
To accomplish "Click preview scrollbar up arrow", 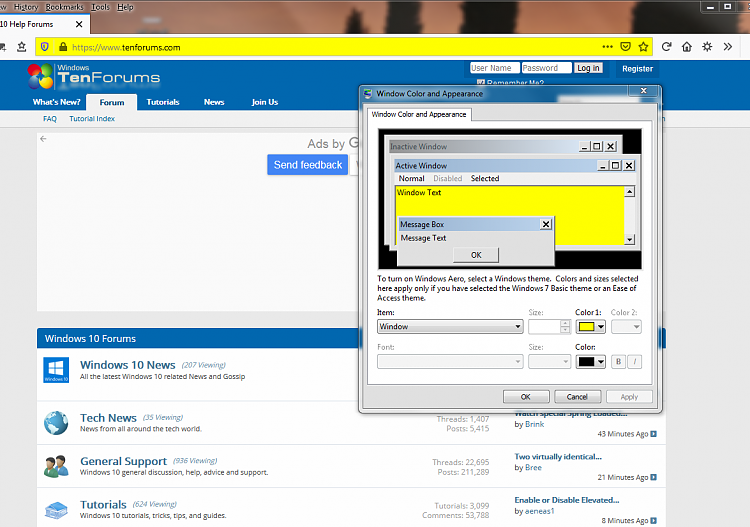I will click(630, 192).
